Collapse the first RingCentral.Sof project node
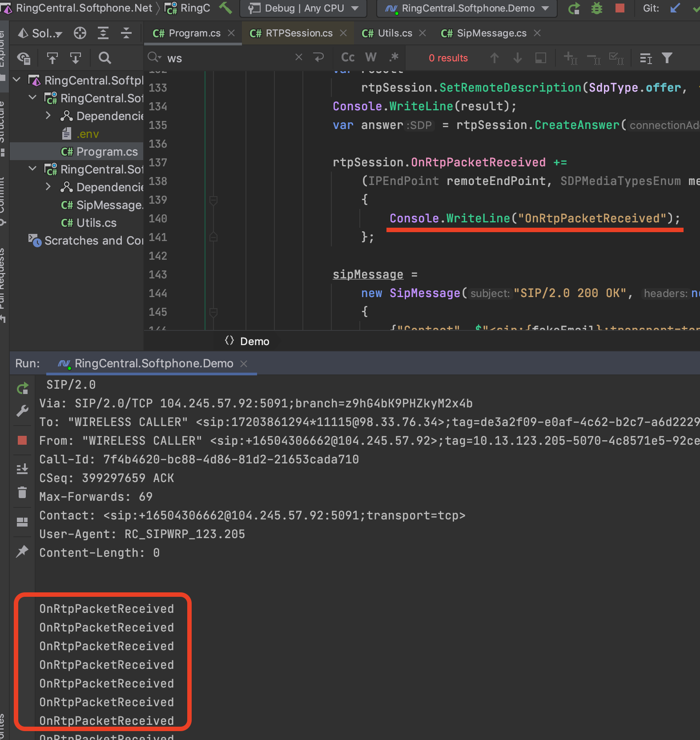This screenshot has height=740, width=700. tap(32, 98)
